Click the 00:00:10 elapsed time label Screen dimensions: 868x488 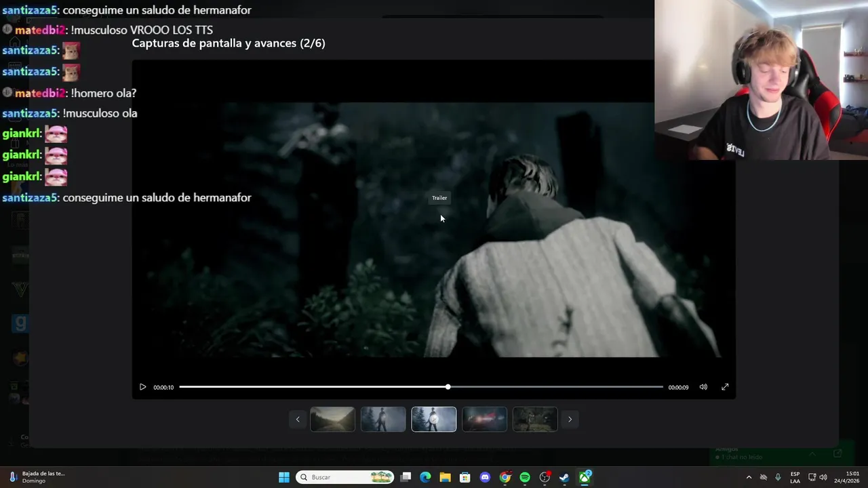click(x=163, y=388)
